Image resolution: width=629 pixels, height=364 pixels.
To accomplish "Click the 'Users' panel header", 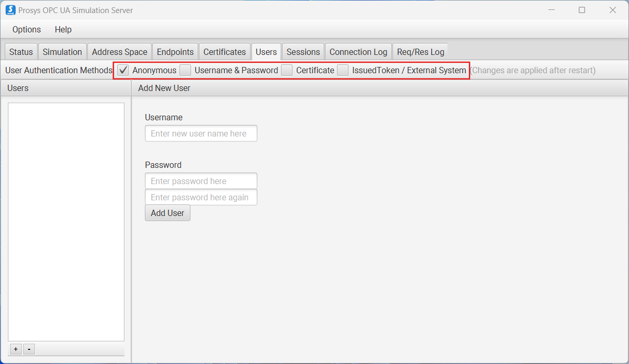I will [x=66, y=88].
